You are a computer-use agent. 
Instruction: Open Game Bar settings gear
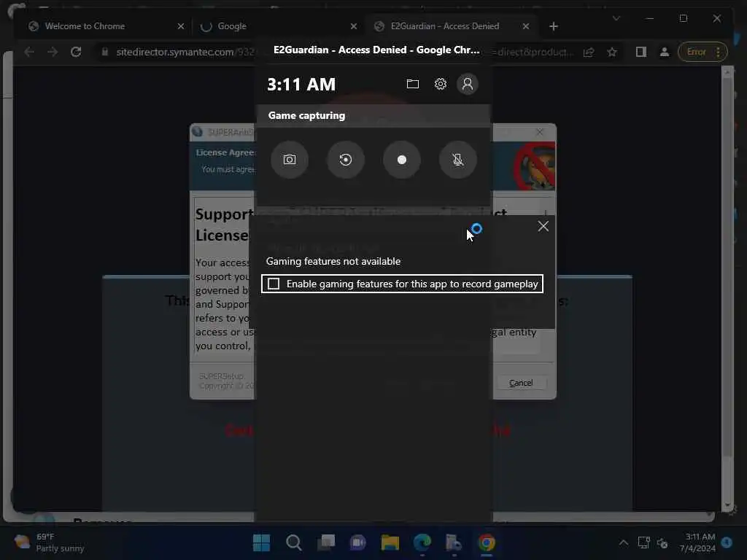tap(440, 85)
